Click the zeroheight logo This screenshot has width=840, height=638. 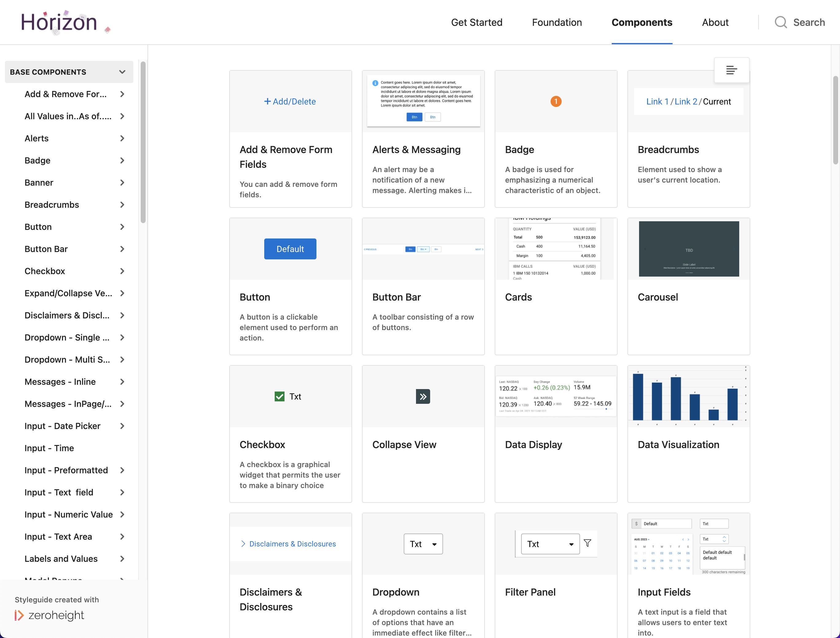pyautogui.click(x=49, y=615)
